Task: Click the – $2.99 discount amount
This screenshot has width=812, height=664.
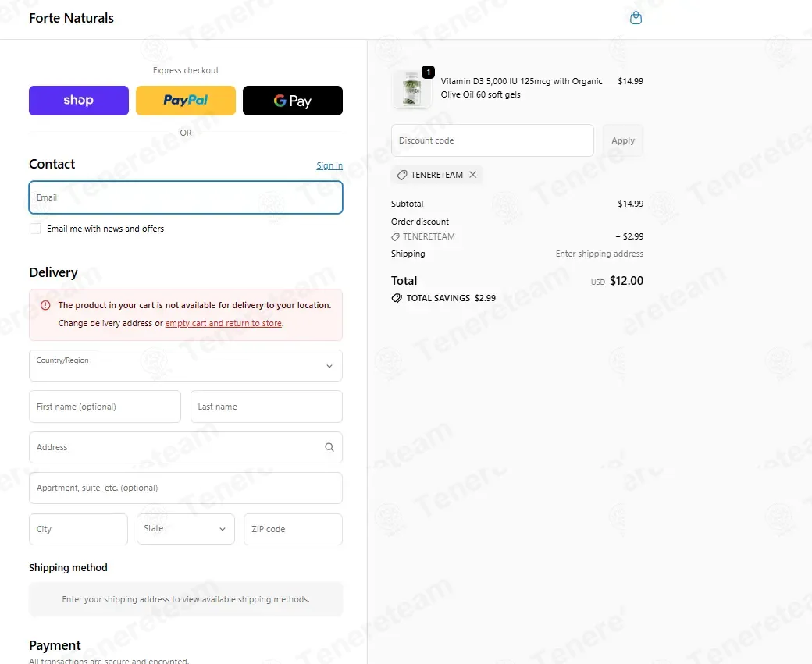Action: pyautogui.click(x=630, y=236)
